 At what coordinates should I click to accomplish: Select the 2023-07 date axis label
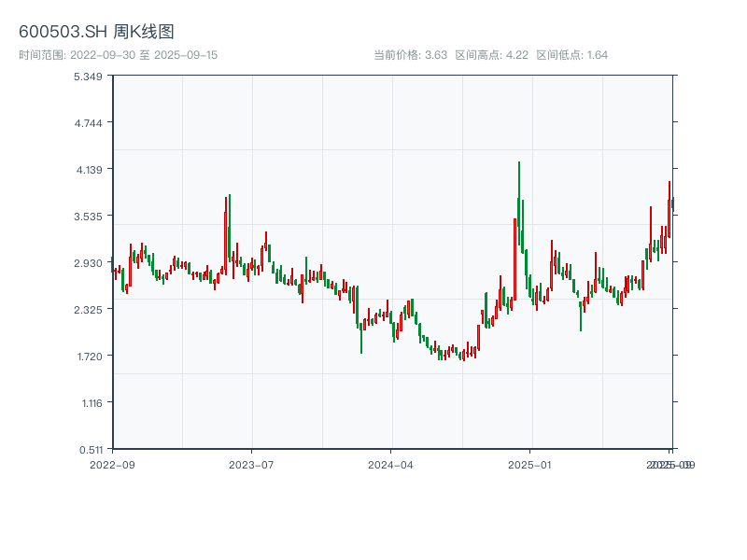252,464
